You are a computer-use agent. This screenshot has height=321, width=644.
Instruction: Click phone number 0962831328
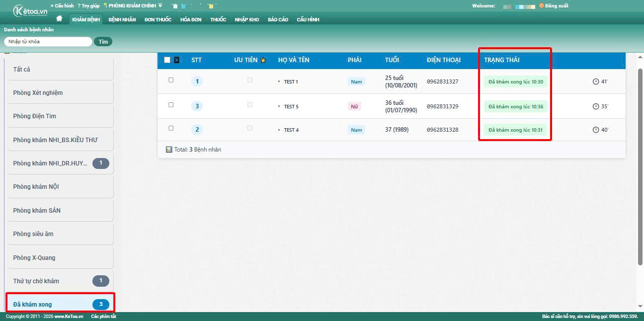(442, 130)
